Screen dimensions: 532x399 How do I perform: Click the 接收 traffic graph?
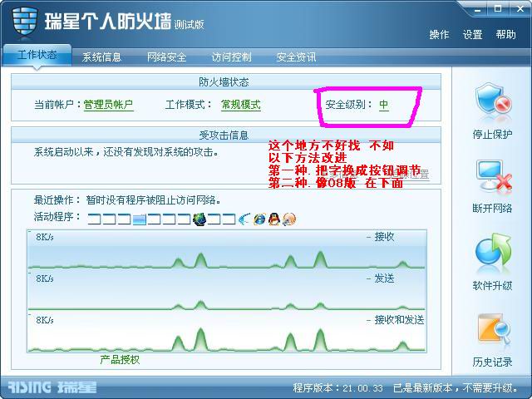[227, 249]
